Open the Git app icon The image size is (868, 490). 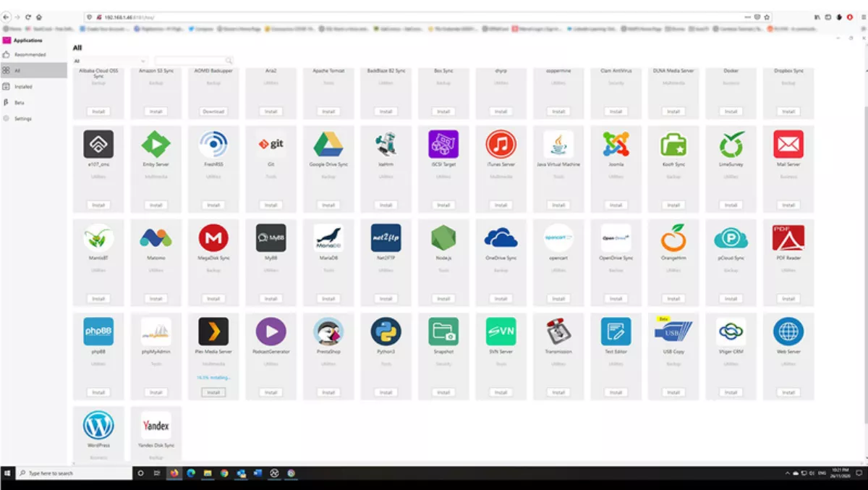tap(271, 144)
